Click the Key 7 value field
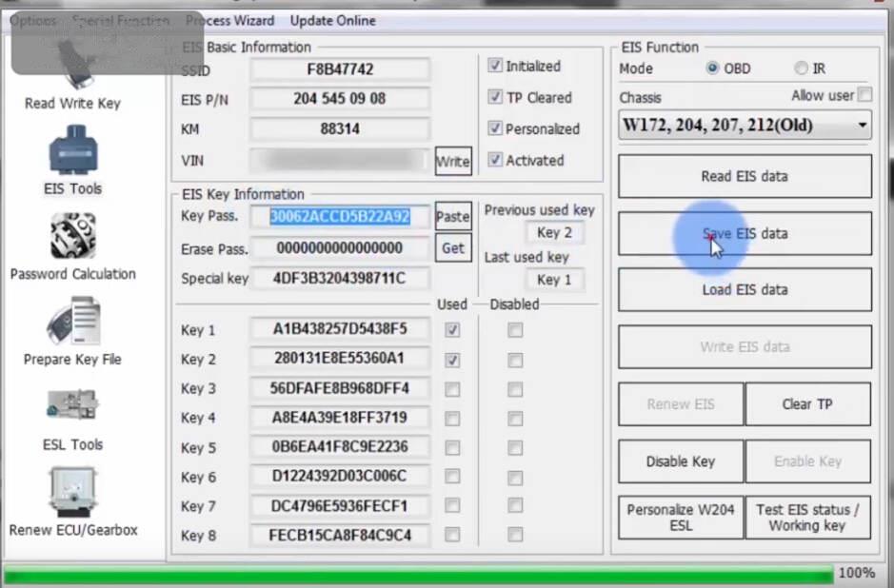Viewport: 894px width, 588px height. (x=340, y=505)
